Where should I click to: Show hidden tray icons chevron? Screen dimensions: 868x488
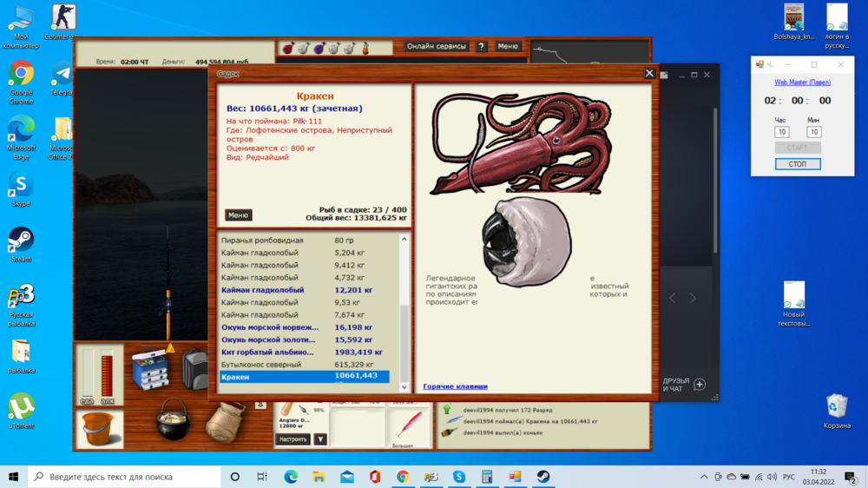[704, 477]
